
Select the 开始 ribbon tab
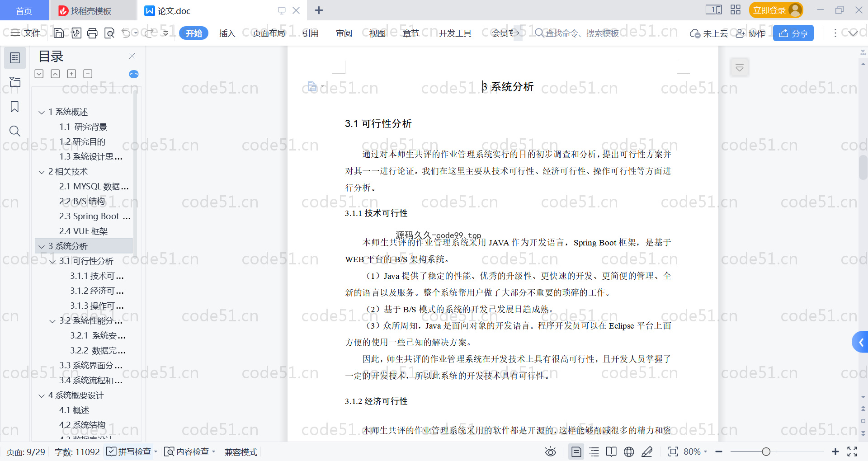[193, 33]
